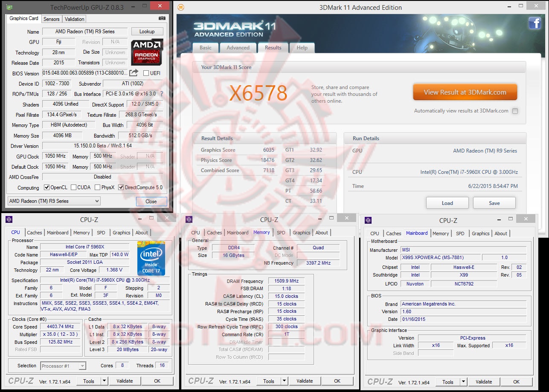Open the Advanced tab in 3DMark 11

(238, 48)
